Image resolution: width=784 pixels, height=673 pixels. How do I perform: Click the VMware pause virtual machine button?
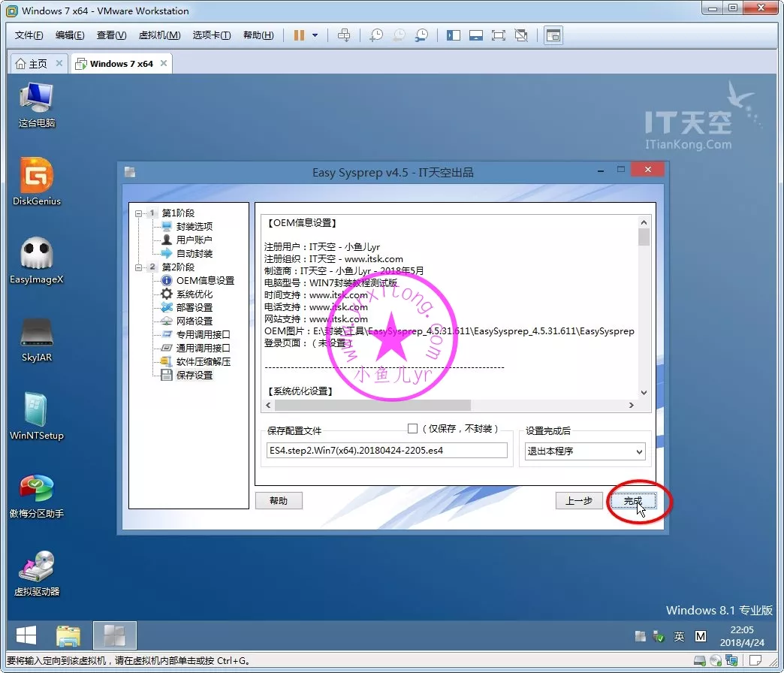(299, 35)
